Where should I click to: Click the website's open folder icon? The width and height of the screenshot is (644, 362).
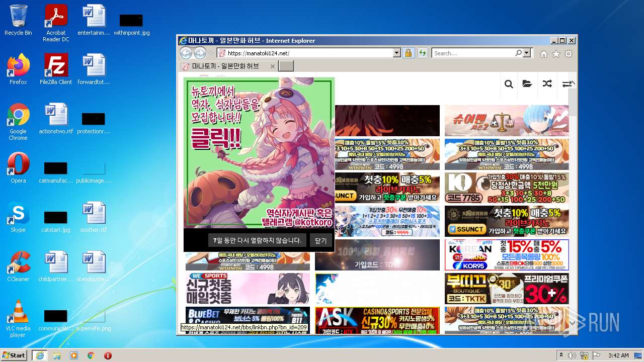pyautogui.click(x=527, y=84)
